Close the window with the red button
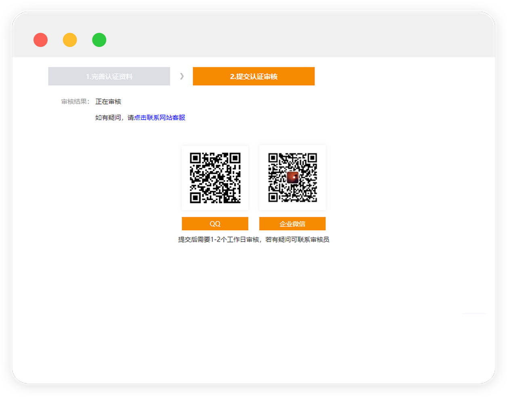Viewport: 507px width, 420px height. [40, 40]
